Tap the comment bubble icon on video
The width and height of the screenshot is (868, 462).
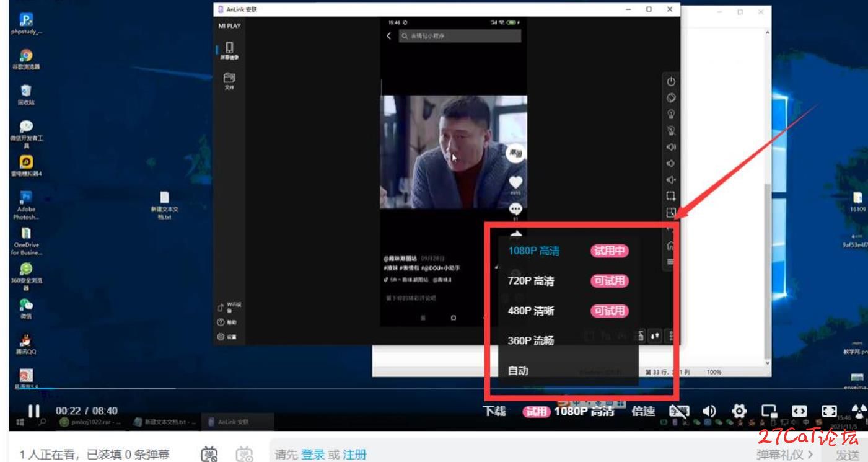[515, 209]
